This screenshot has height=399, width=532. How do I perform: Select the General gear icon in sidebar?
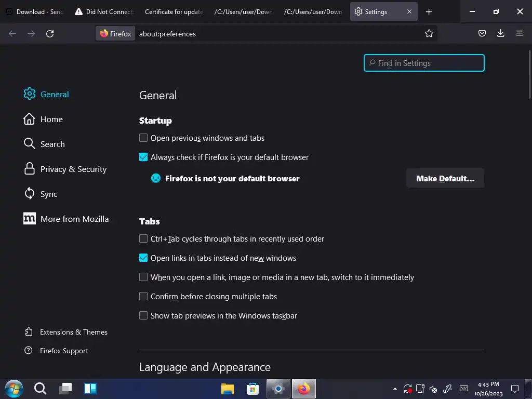[x=30, y=94]
